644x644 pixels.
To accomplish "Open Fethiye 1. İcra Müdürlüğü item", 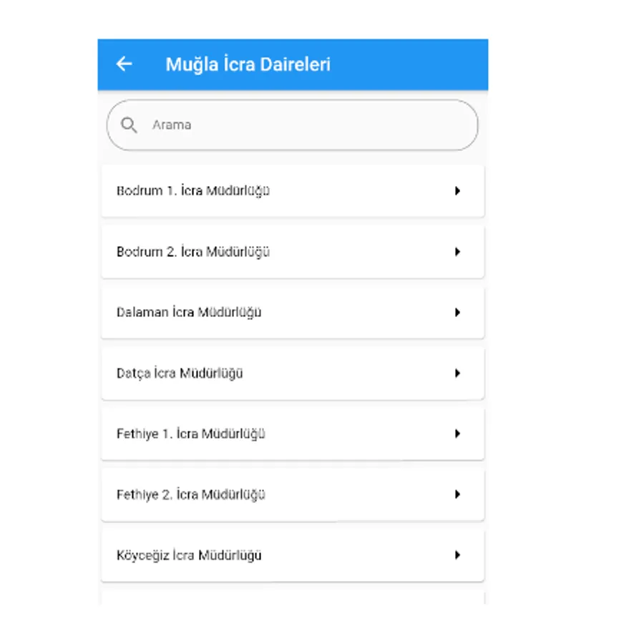I will tap(191, 434).
